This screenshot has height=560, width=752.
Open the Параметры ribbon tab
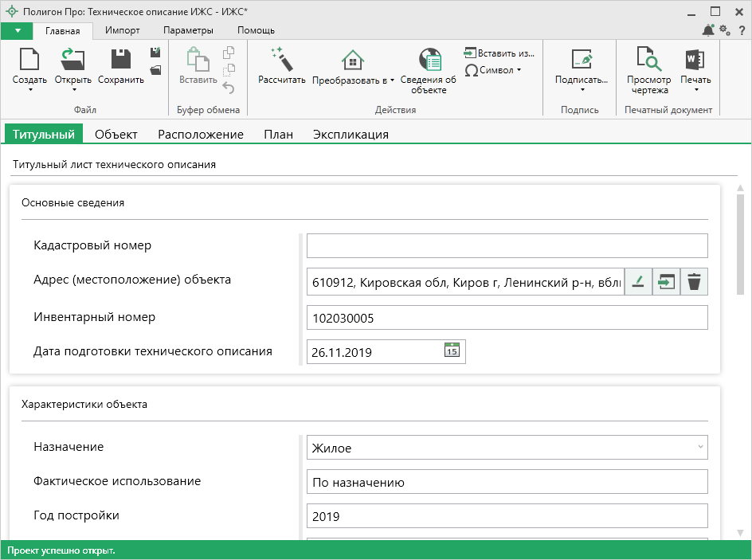pos(188,30)
